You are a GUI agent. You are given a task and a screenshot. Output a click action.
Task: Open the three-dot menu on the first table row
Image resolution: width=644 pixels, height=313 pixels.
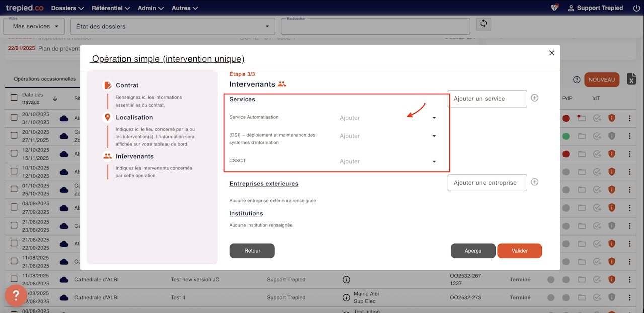629,119
